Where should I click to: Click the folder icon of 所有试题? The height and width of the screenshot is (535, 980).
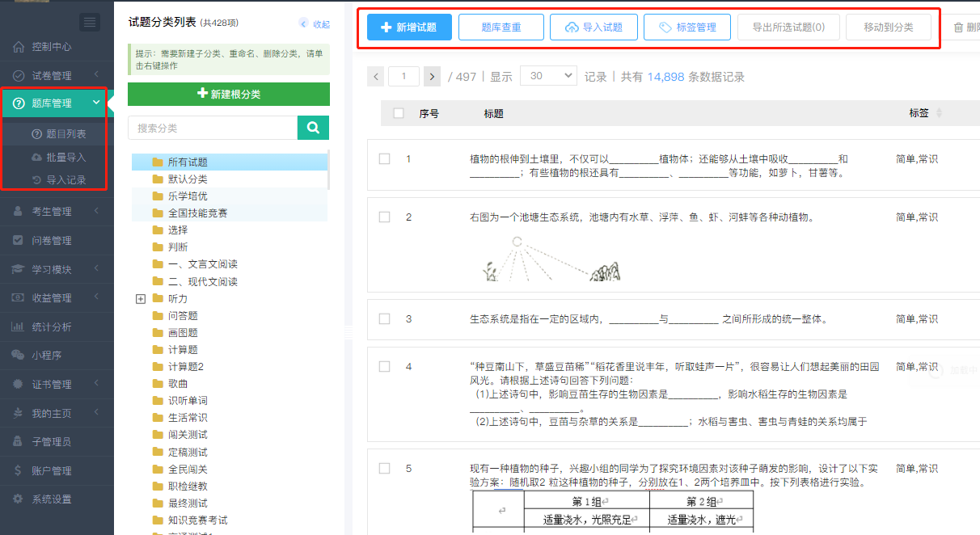click(x=158, y=162)
